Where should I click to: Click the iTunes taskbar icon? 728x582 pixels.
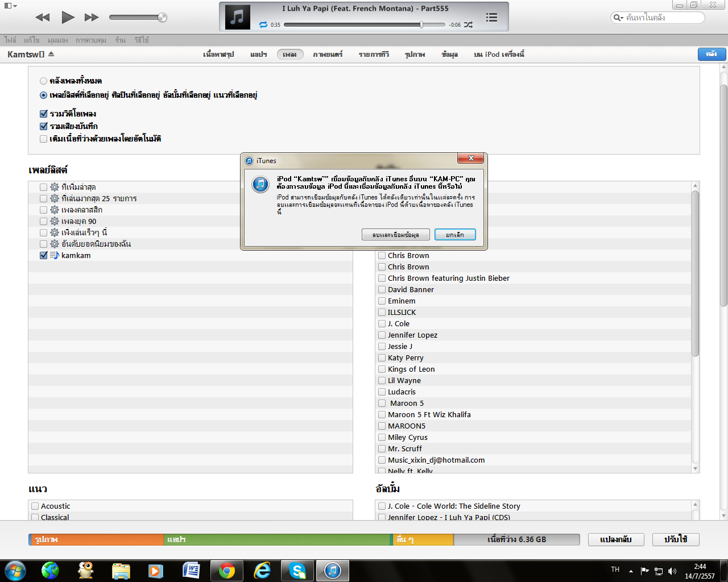[333, 570]
